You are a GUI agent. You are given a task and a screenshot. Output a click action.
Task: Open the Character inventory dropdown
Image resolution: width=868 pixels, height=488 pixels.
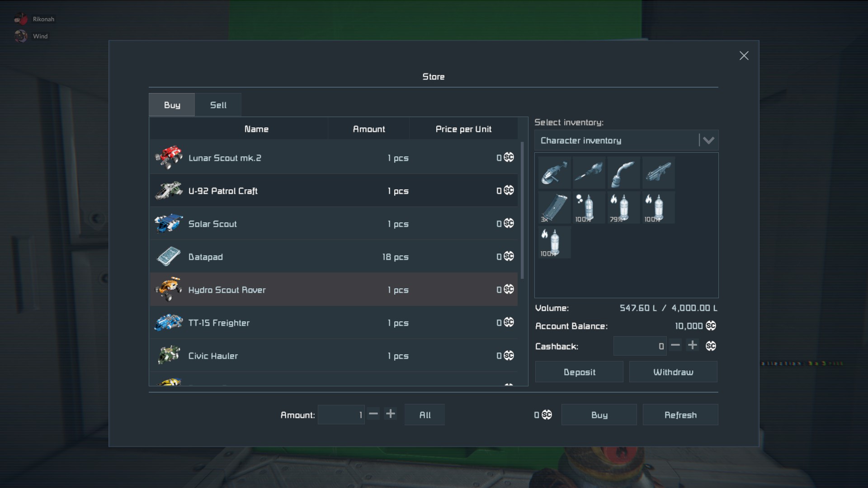tap(708, 141)
